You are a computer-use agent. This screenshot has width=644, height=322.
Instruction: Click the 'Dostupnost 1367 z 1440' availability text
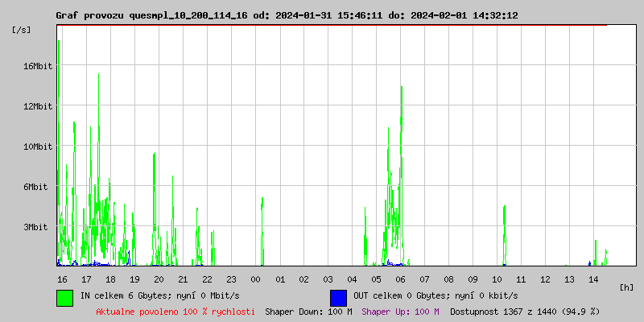tap(524, 311)
